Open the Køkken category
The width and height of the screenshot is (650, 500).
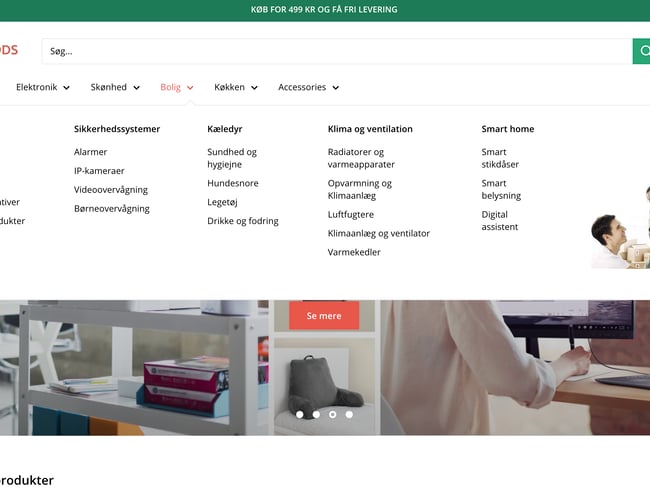(229, 87)
